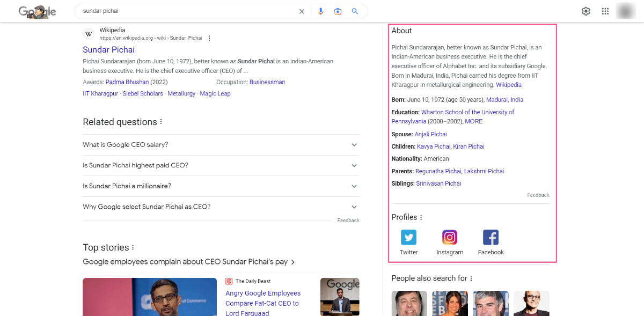The height and width of the screenshot is (316, 644).
Task: Click the Google logo doodle
Action: [x=37, y=11]
